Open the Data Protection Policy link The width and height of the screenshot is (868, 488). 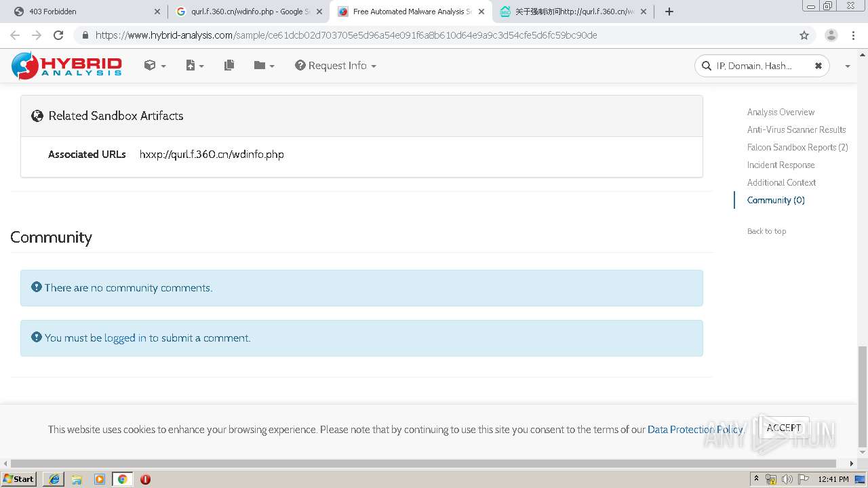tap(695, 429)
